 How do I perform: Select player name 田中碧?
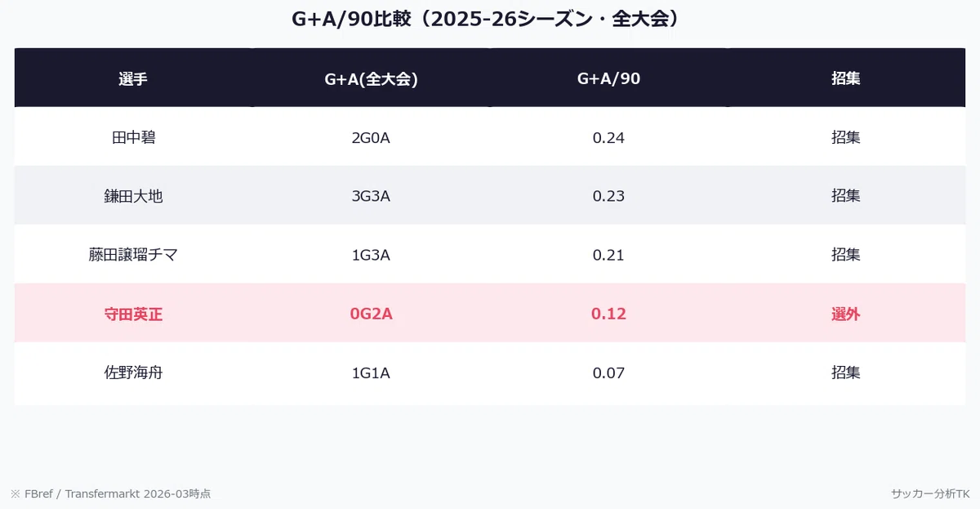pos(133,137)
